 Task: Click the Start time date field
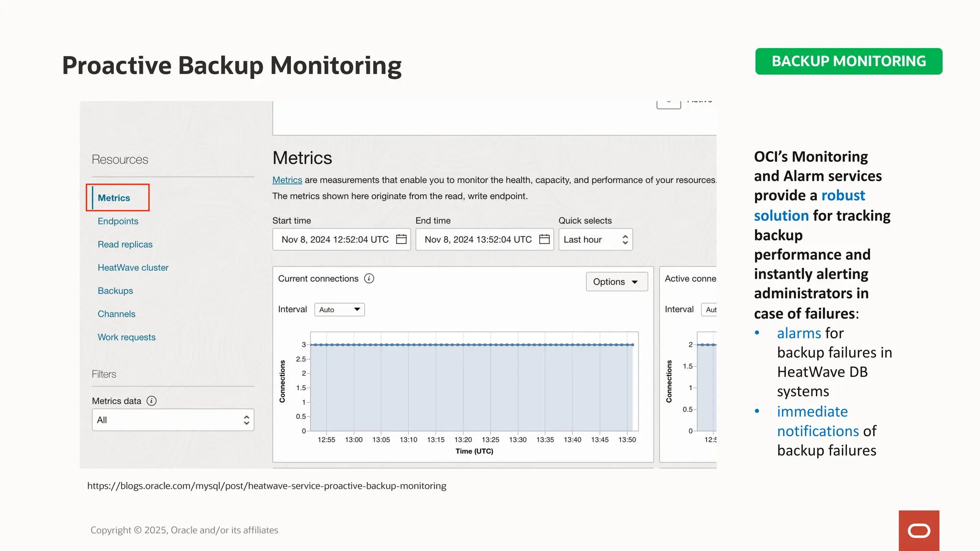coord(341,239)
